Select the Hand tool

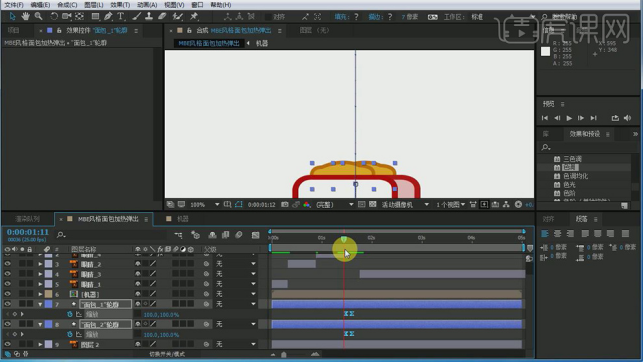25,16
